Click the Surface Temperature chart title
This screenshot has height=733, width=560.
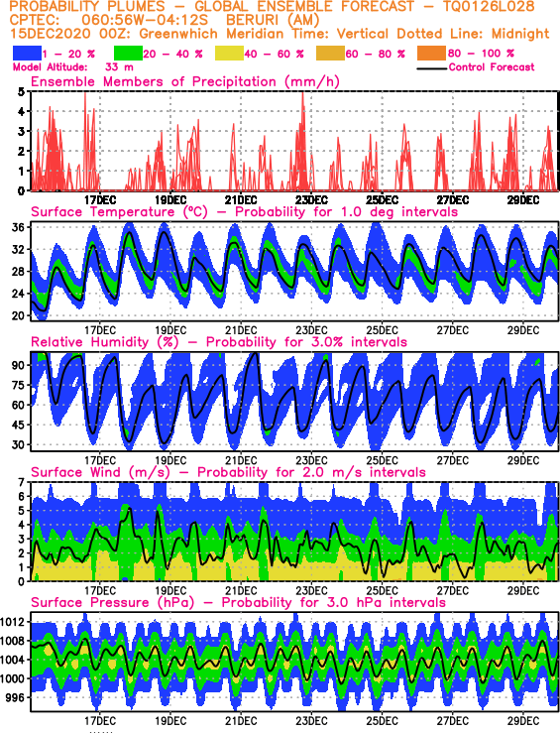[244, 211]
